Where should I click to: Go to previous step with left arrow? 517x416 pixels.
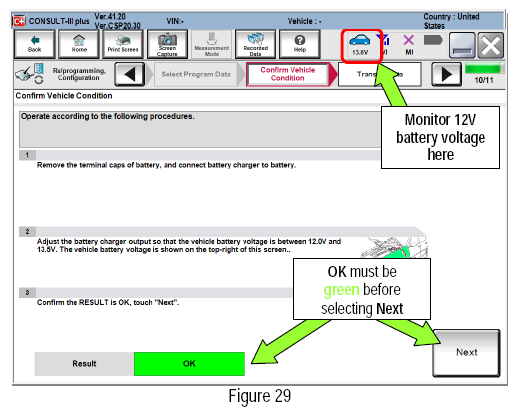coord(130,74)
